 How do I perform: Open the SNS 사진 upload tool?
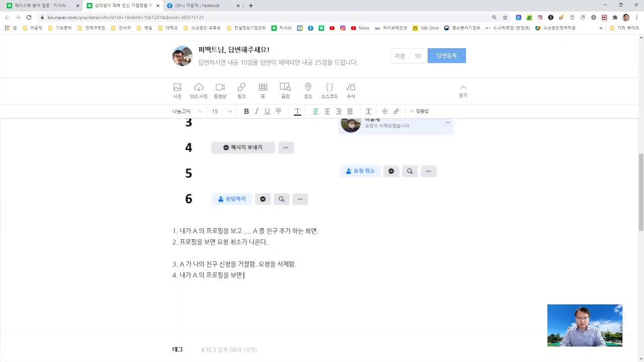point(199,91)
